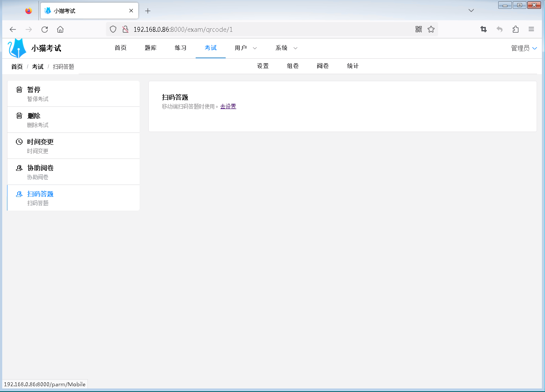The width and height of the screenshot is (545, 392).
Task: Expand the 系统 dropdown menu
Action: [x=286, y=48]
